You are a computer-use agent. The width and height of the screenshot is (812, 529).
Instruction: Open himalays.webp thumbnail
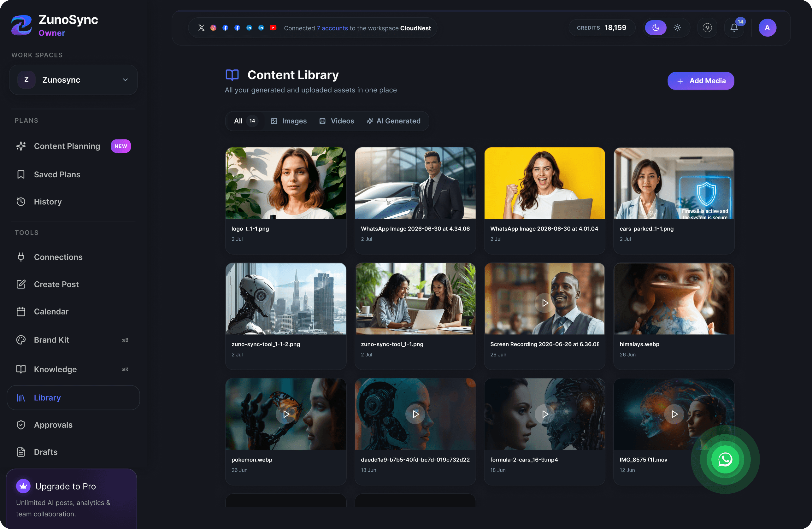click(x=674, y=298)
